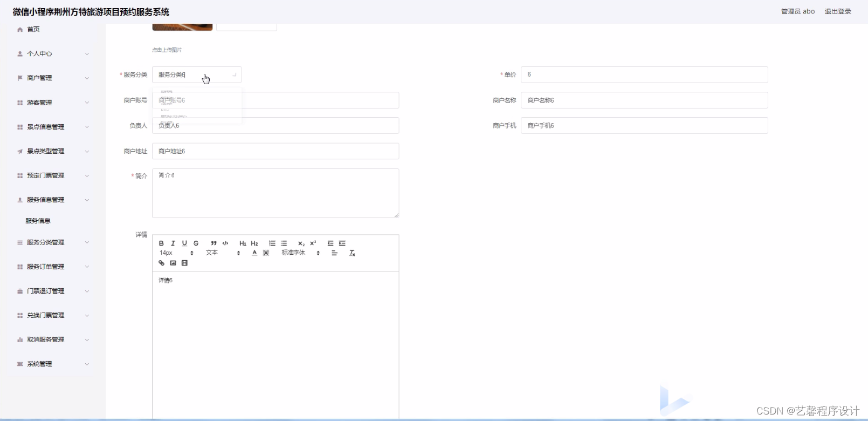The height and width of the screenshot is (421, 868).
Task: Insert an image in the editor
Action: 173,263
